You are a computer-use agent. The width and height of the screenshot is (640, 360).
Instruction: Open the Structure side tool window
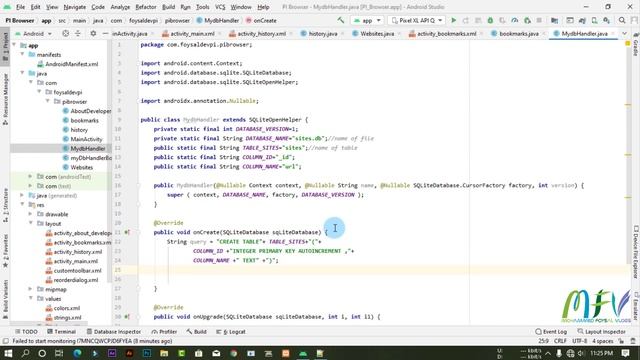point(5,205)
